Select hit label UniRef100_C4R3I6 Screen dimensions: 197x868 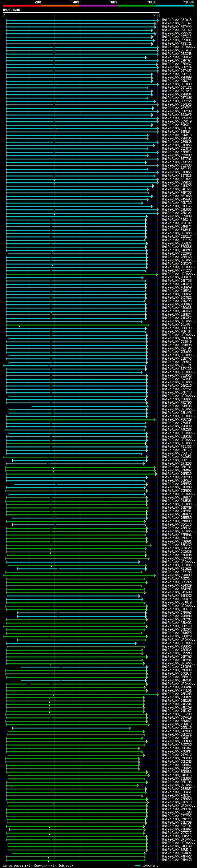pyautogui.click(x=177, y=775)
